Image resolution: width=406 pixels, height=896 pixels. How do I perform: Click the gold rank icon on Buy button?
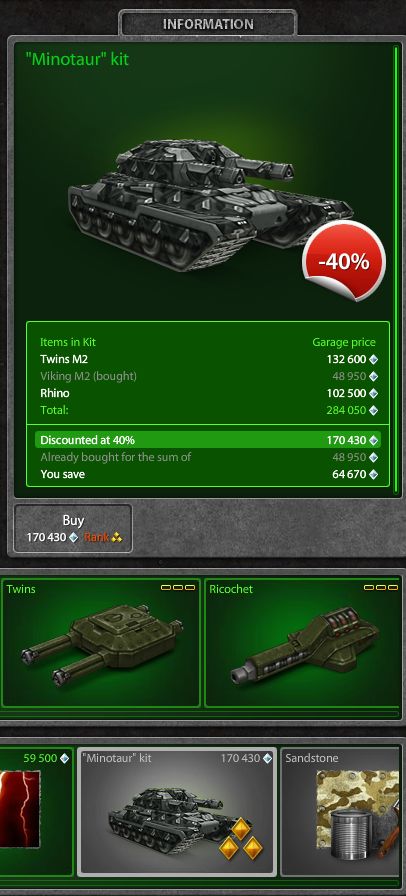tap(117, 538)
